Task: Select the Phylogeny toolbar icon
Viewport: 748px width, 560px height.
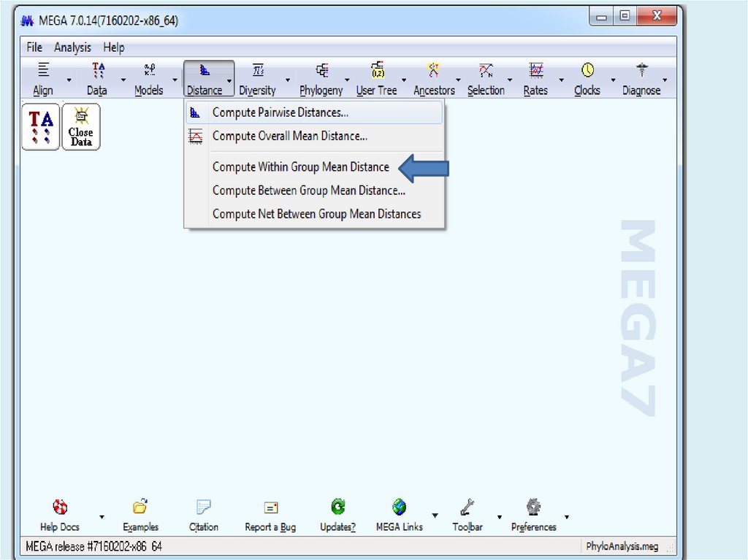Action: (x=322, y=70)
